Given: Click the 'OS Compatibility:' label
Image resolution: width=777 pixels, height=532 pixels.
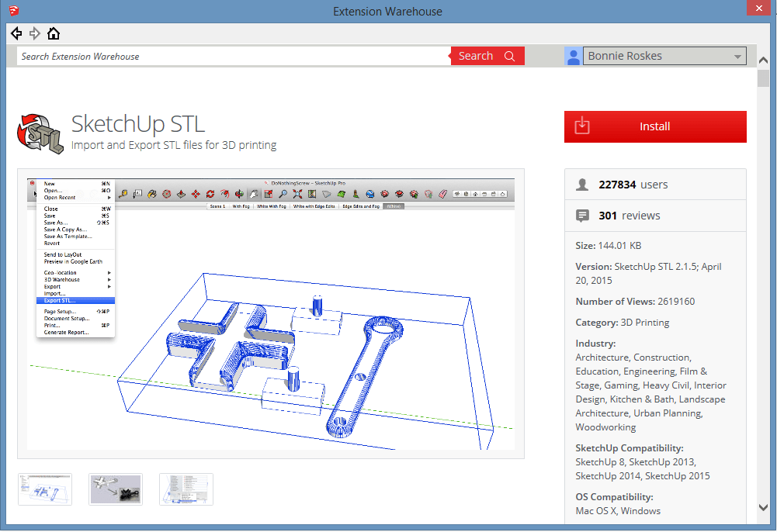Looking at the screenshot, I should tap(614, 497).
